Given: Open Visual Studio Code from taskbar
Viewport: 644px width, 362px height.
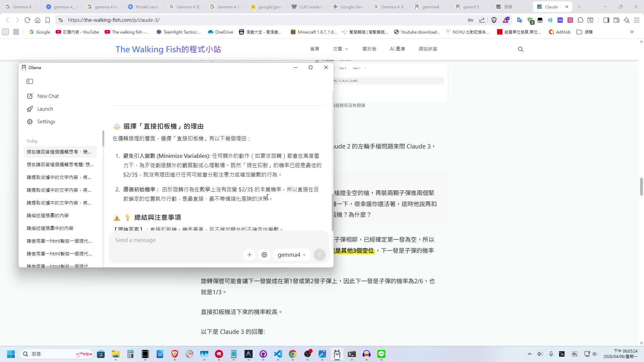Looking at the screenshot, I should pyautogui.click(x=278, y=354).
